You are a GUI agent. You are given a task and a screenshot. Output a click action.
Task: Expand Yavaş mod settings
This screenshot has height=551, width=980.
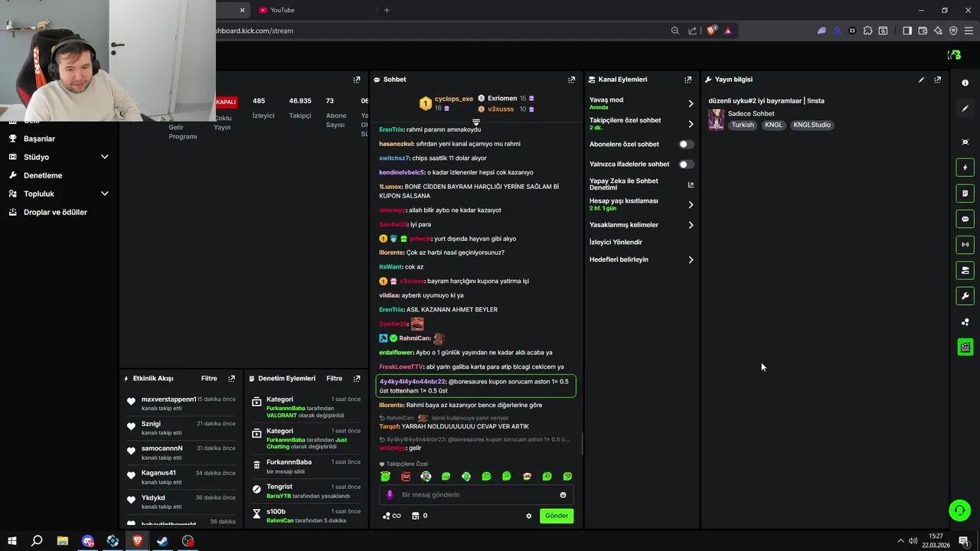coord(691,103)
